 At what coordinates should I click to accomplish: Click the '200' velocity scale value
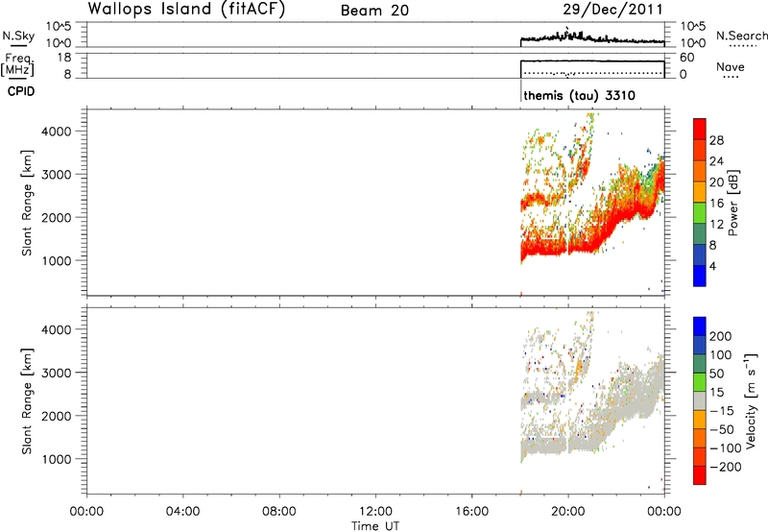(x=721, y=336)
